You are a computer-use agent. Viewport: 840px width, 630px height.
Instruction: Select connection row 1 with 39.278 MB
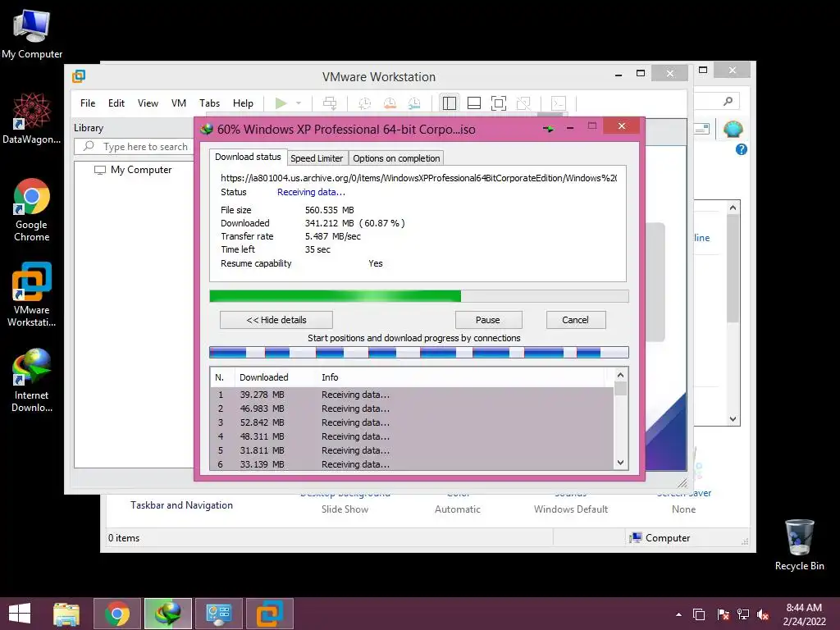coord(412,395)
